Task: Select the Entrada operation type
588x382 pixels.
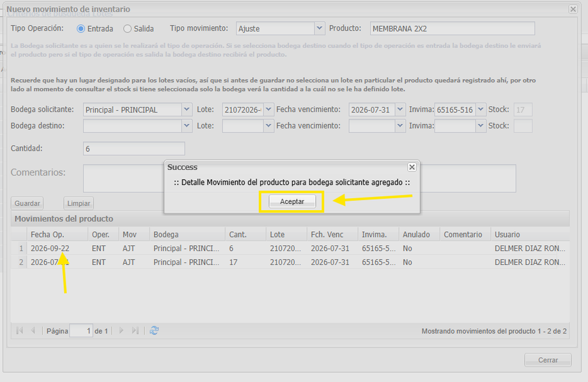Action: (x=81, y=29)
